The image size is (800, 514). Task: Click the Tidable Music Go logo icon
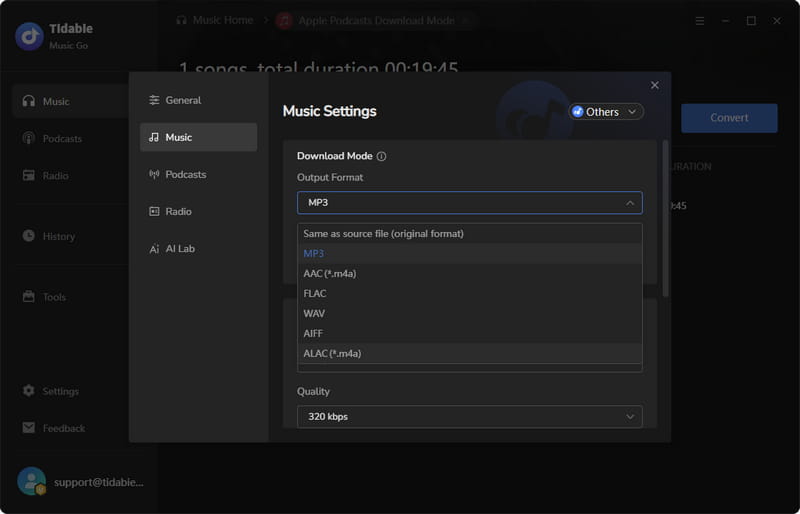tap(29, 36)
